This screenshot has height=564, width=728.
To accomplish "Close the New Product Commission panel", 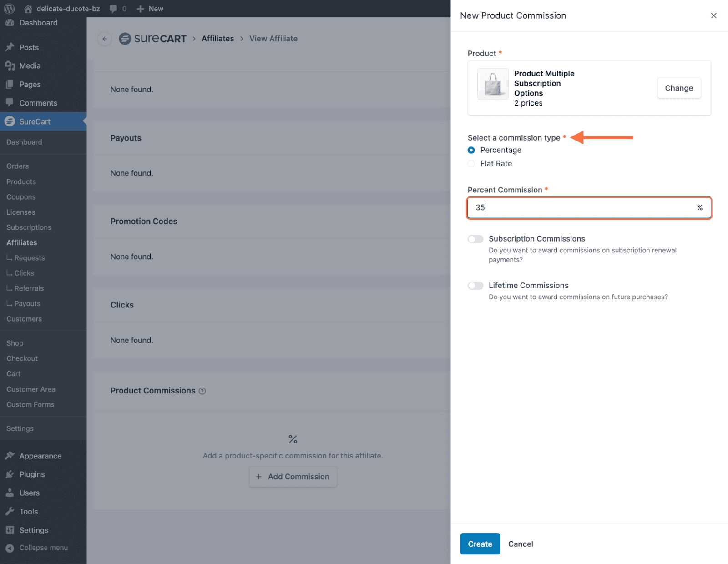I will point(713,15).
